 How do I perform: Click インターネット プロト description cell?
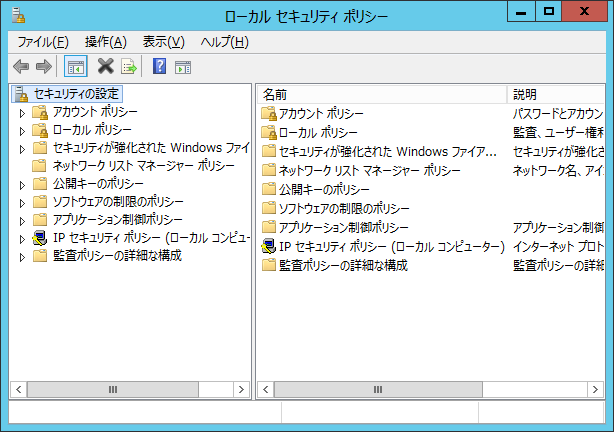pyautogui.click(x=558, y=246)
